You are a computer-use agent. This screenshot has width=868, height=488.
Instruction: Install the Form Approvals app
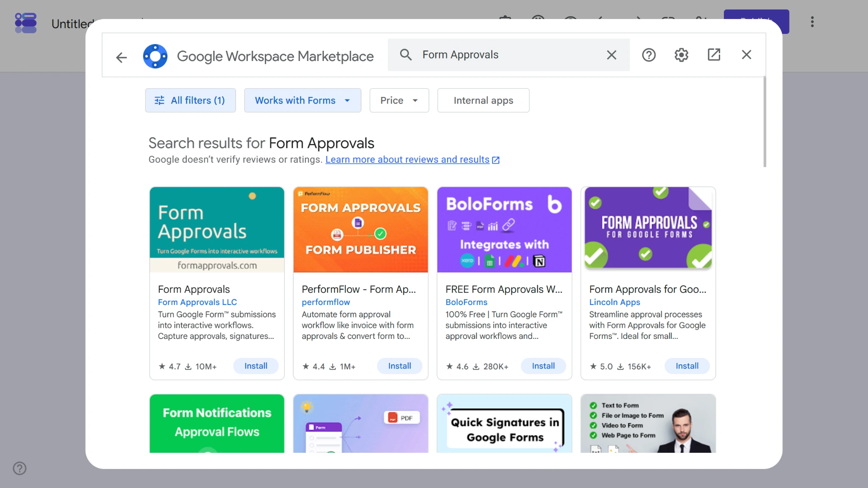pos(256,366)
